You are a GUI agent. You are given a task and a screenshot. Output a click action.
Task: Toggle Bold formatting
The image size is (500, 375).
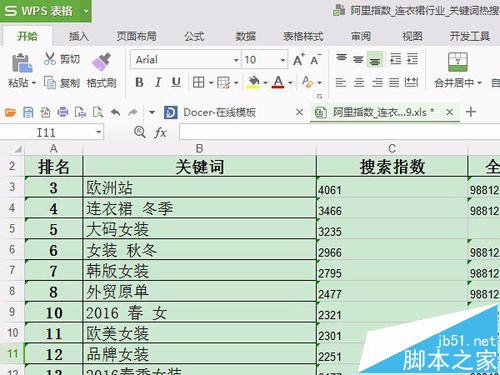pyautogui.click(x=139, y=82)
